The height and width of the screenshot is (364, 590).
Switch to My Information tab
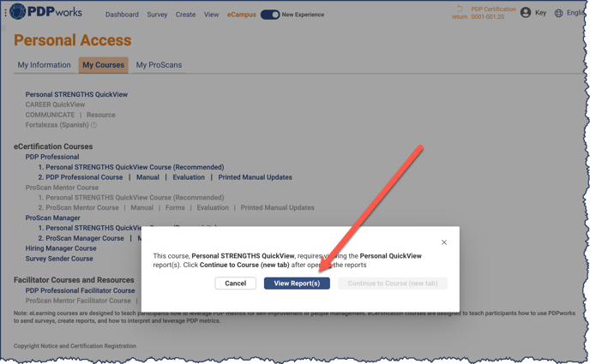click(44, 65)
